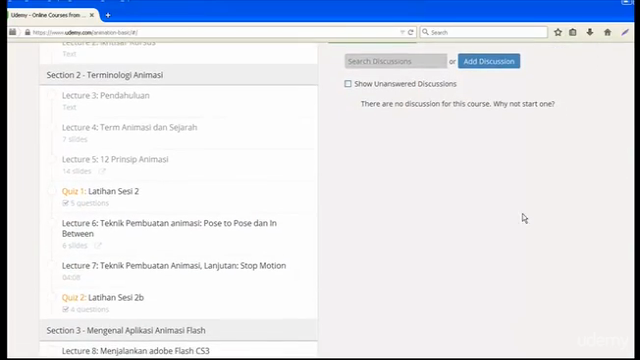Click the pen icon in the browser toolbar
The image size is (640, 360).
click(x=625, y=32)
